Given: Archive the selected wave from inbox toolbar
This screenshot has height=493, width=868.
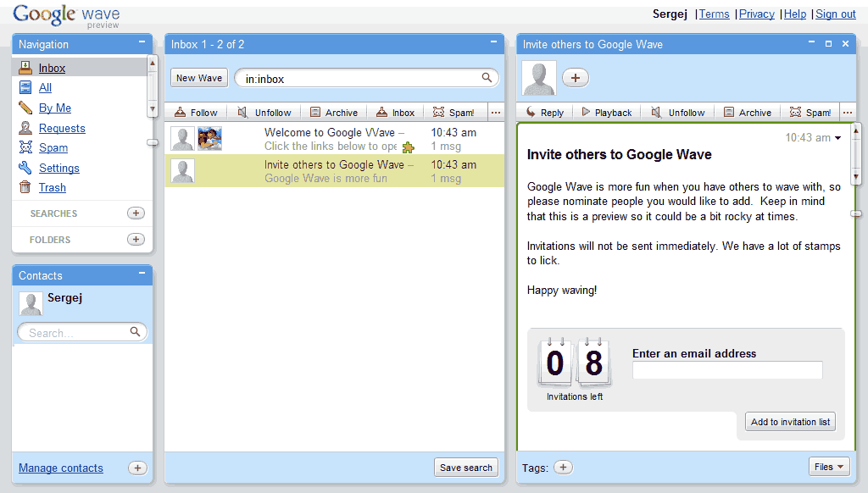Looking at the screenshot, I should (333, 113).
